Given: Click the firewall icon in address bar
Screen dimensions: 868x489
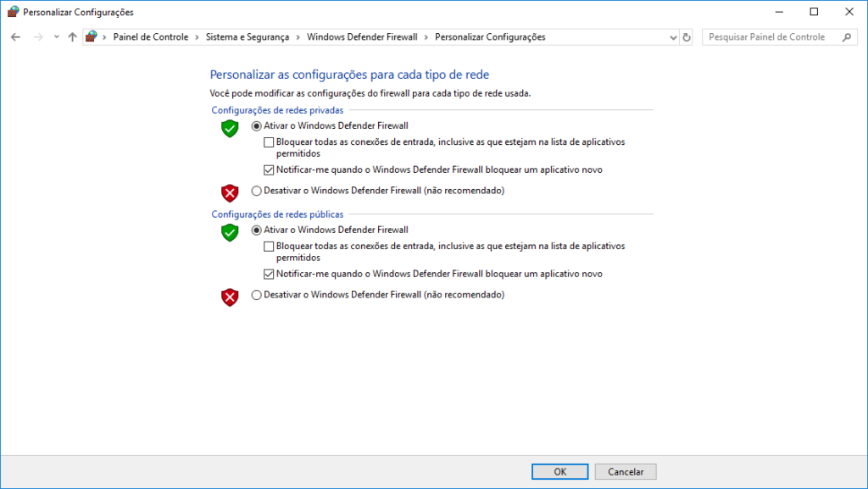Looking at the screenshot, I should [92, 36].
